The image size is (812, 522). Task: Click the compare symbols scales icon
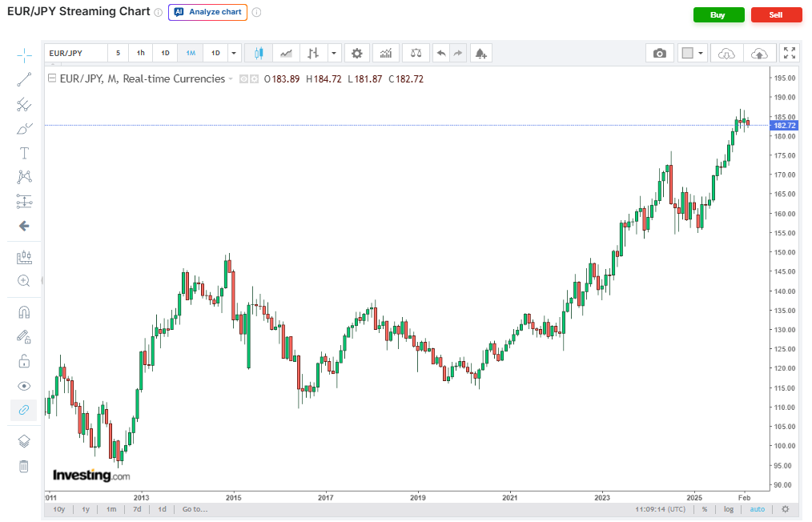(x=416, y=54)
